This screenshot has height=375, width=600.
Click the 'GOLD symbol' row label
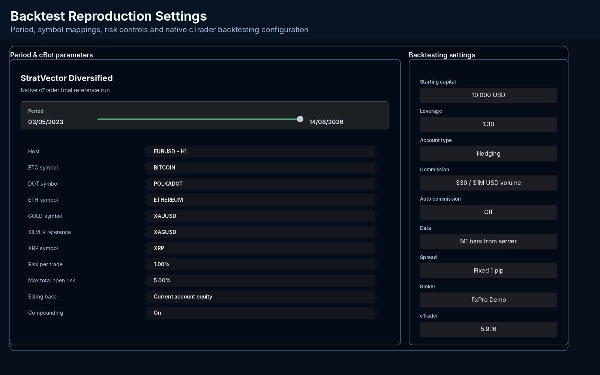pyautogui.click(x=45, y=216)
